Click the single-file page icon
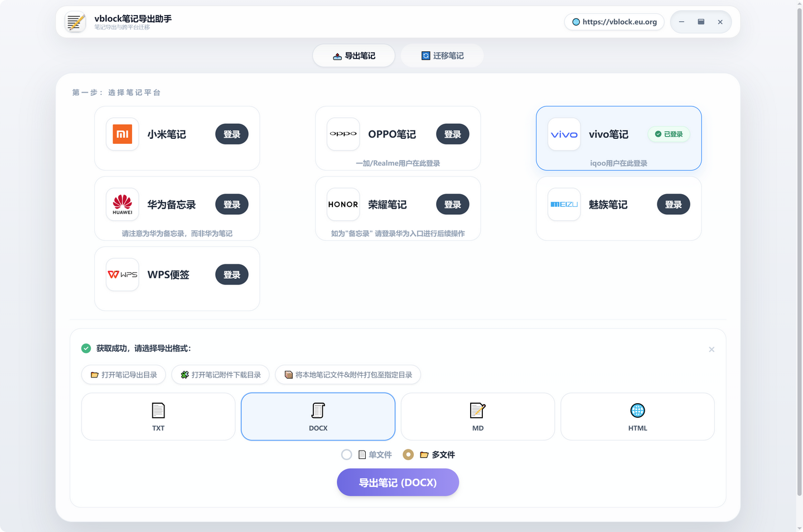The width and height of the screenshot is (803, 532). click(x=362, y=455)
